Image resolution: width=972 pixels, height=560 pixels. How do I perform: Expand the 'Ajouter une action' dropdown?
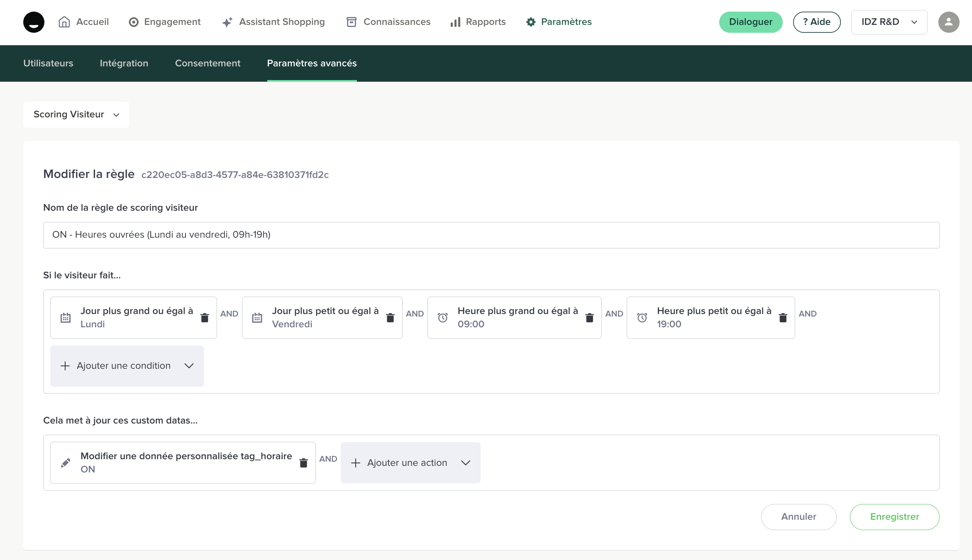[410, 463]
